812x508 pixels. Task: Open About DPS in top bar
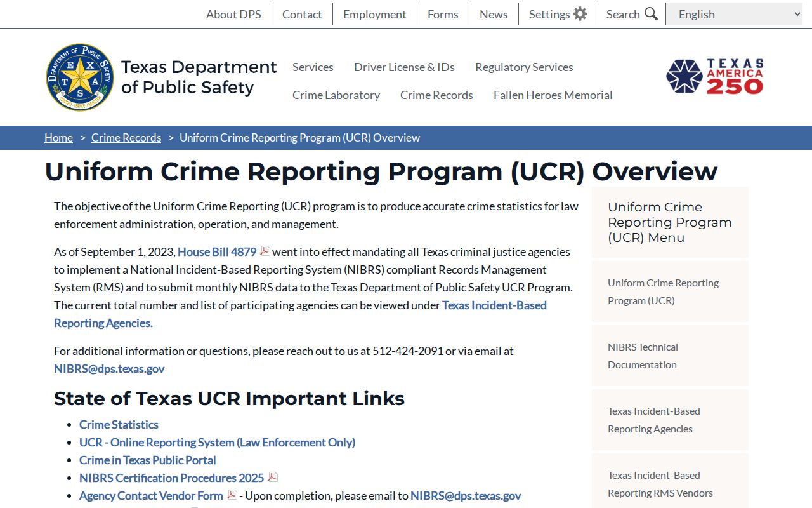tap(233, 14)
